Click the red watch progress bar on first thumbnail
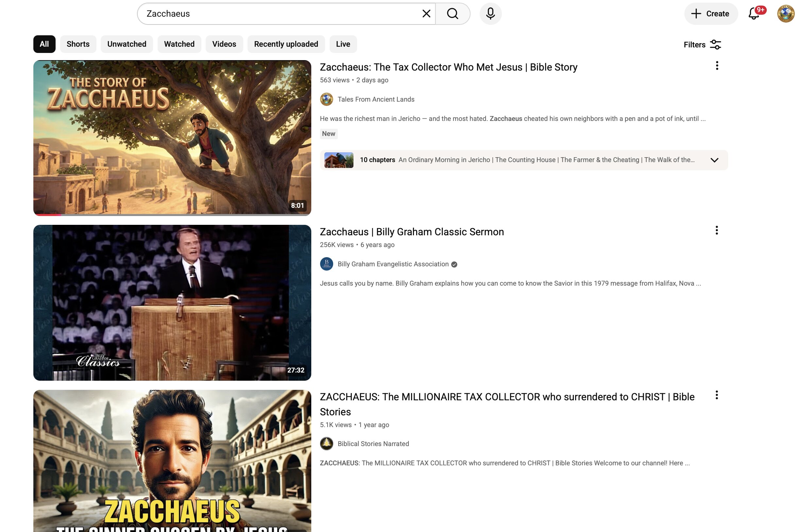 tap(47, 215)
